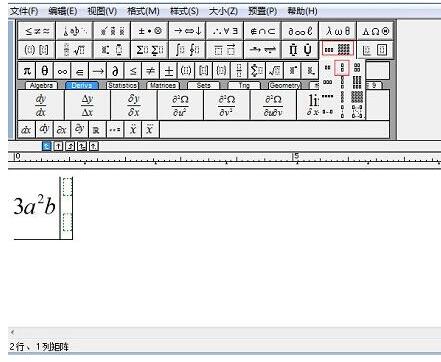This screenshot has width=441, height=362.
Task: Switch to the Statistics tab
Action: [122, 85]
